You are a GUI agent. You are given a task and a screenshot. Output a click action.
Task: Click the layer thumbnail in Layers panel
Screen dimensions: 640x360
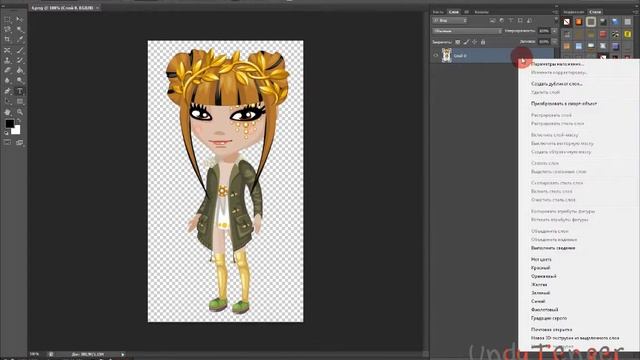point(447,56)
